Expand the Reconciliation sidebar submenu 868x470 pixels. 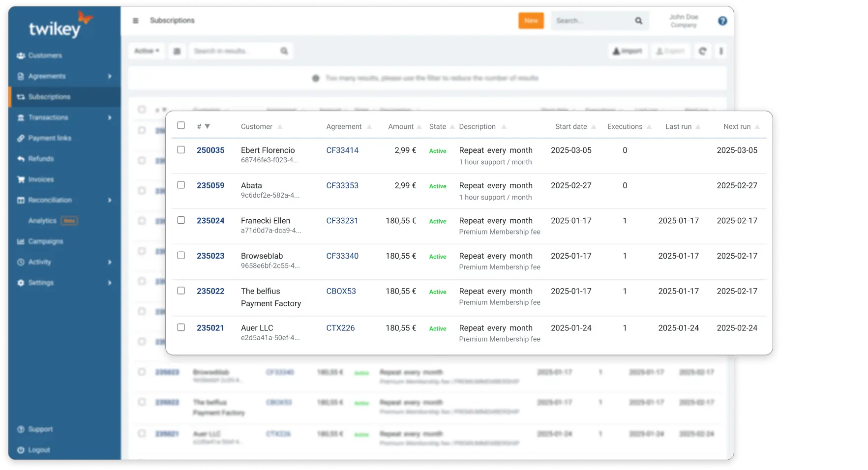pos(110,200)
